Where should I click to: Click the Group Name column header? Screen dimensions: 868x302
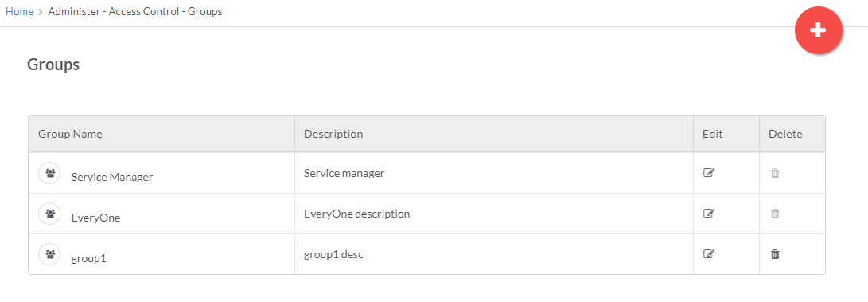point(70,134)
